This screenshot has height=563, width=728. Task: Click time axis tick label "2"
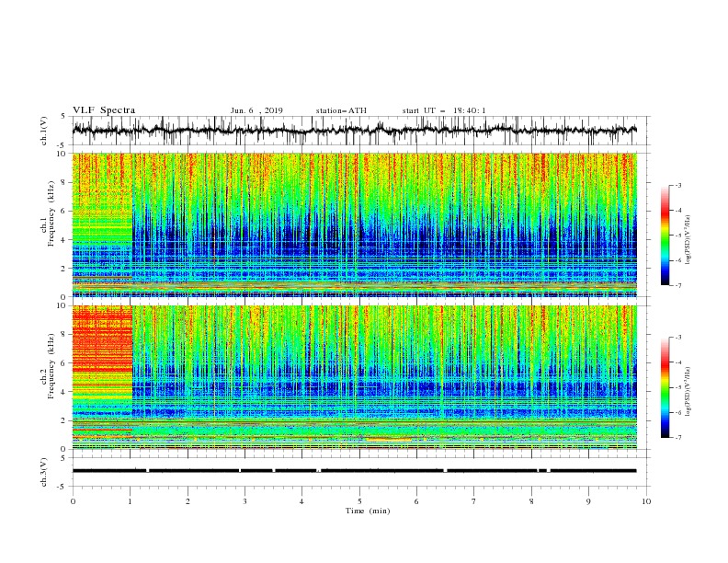pos(188,501)
